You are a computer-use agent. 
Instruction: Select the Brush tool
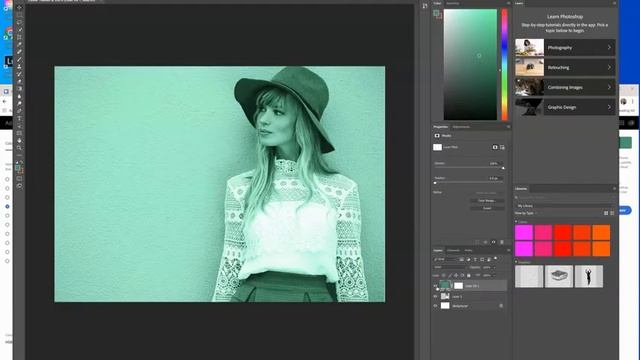(19, 59)
